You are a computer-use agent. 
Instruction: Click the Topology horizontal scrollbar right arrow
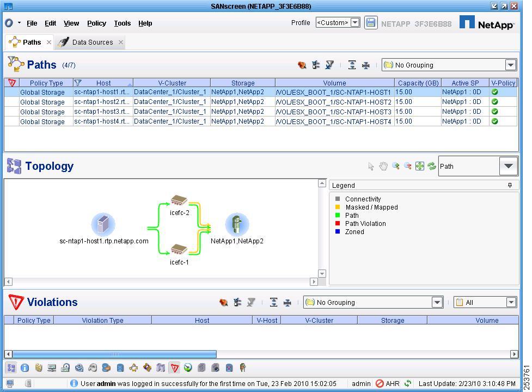[314, 281]
